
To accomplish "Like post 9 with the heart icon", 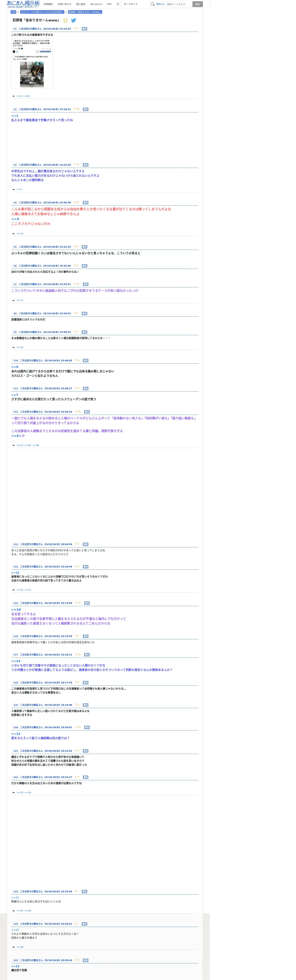I will coord(75,332).
